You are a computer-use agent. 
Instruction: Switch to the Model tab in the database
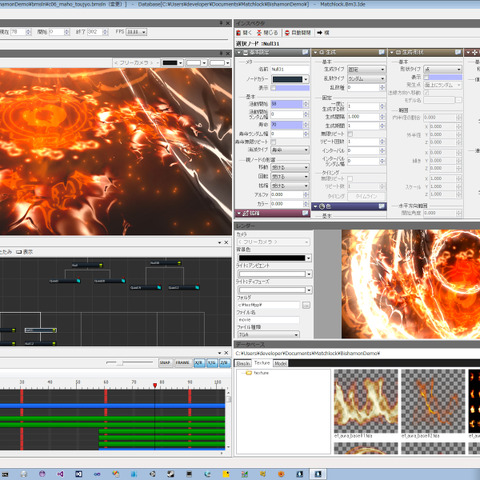280,363
